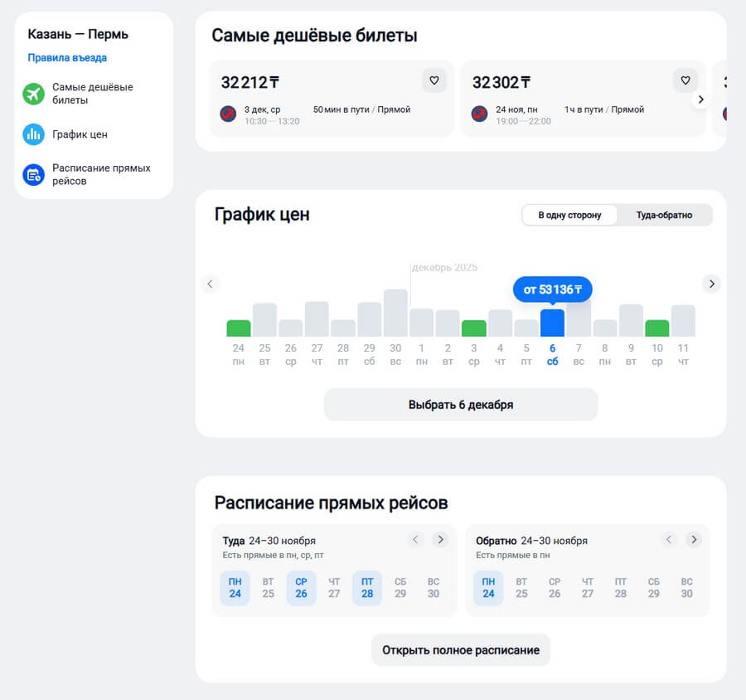
Task: Favorite the 32 212 ₸ ticket with the heart
Action: (x=434, y=80)
